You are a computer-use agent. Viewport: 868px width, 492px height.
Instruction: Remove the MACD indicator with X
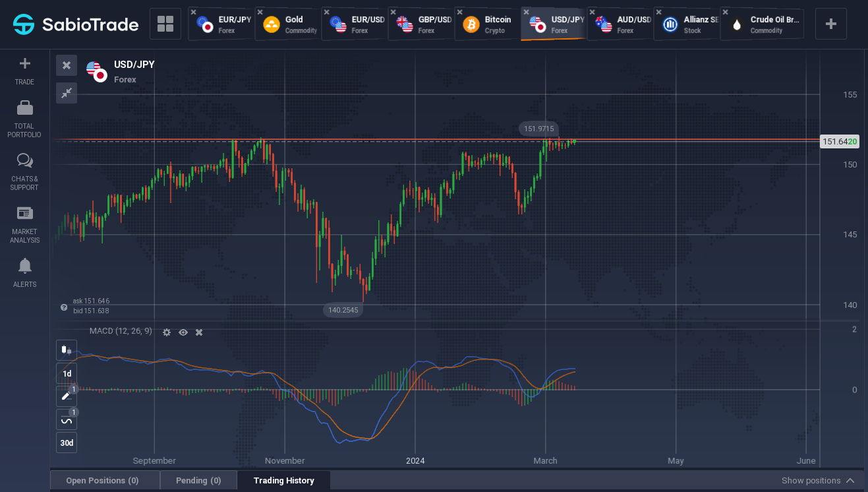click(199, 332)
